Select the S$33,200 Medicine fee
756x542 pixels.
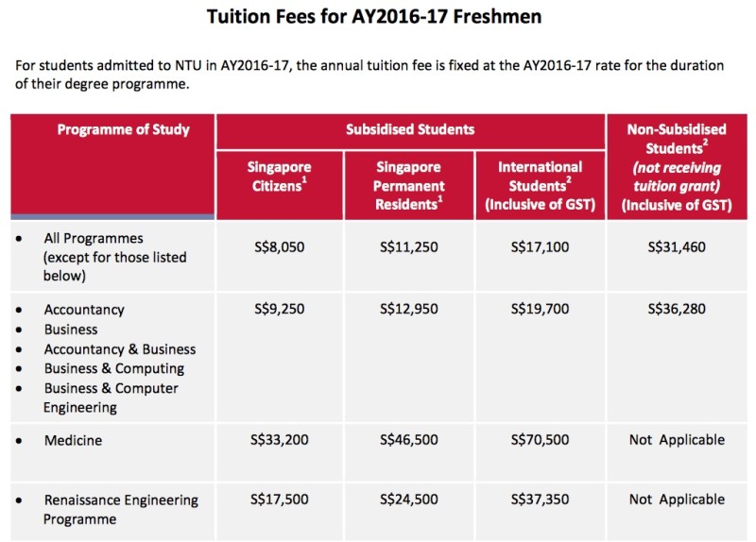pos(279,440)
